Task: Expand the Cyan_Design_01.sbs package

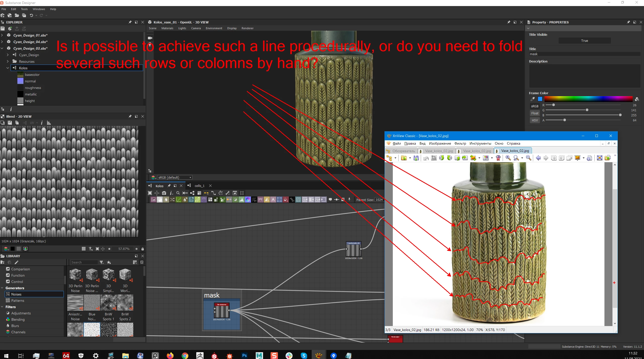Action: [x=2, y=35]
